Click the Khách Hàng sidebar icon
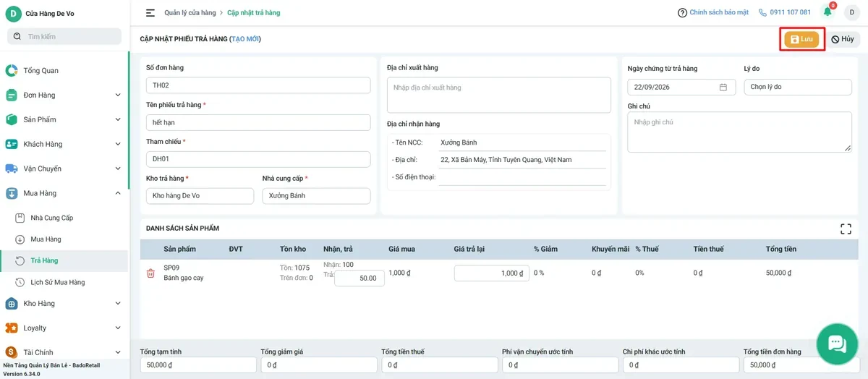 pyautogui.click(x=12, y=144)
